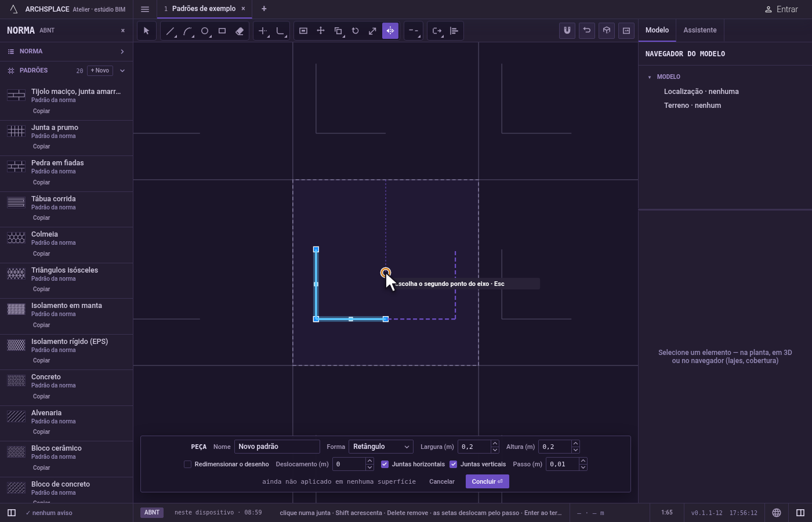Open the align tool
This screenshot has height=522, width=812.
pos(454,31)
